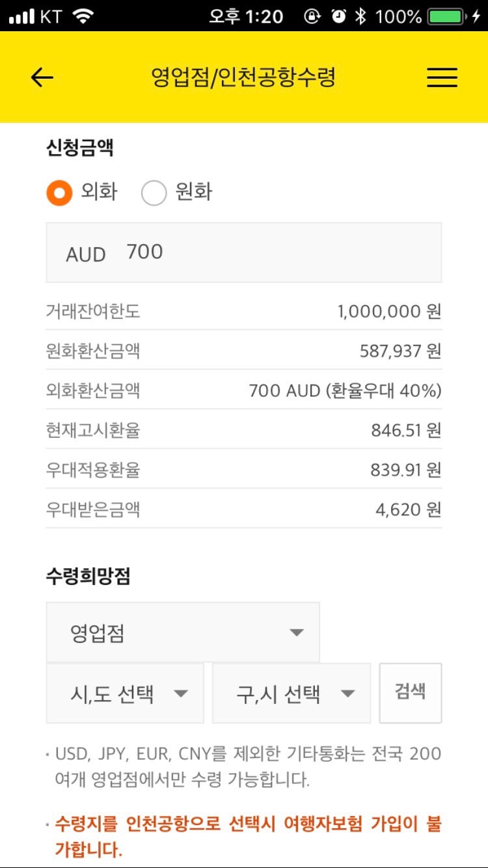Select the 외화 radio button
The height and width of the screenshot is (868, 488).
coord(59,193)
